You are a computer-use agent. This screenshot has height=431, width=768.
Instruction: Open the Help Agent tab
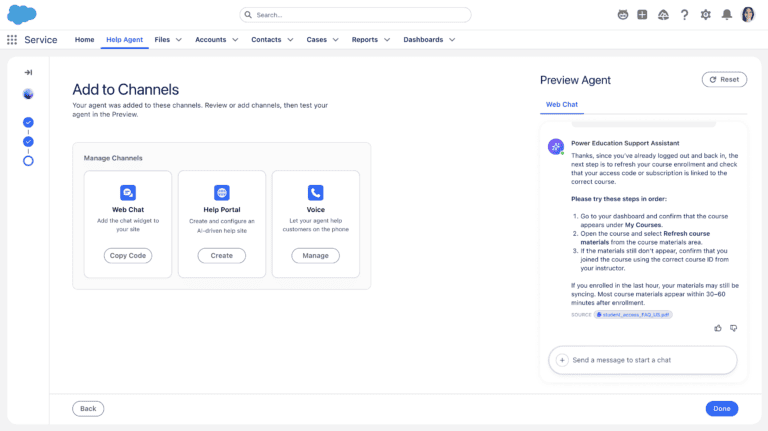(x=124, y=40)
